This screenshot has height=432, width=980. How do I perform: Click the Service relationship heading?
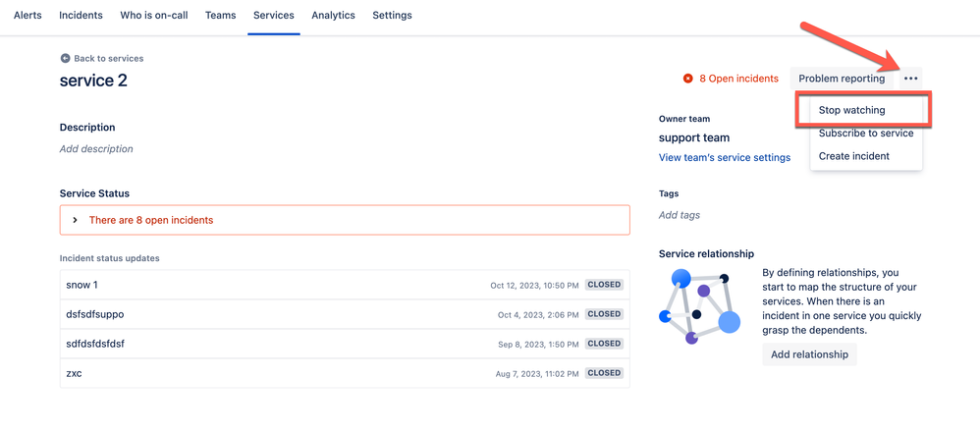point(706,254)
